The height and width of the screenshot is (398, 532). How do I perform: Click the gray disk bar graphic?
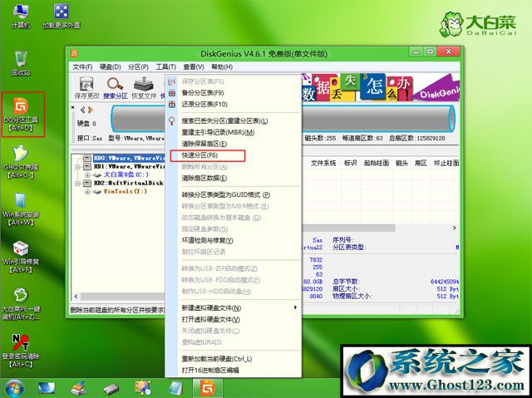coord(283,119)
